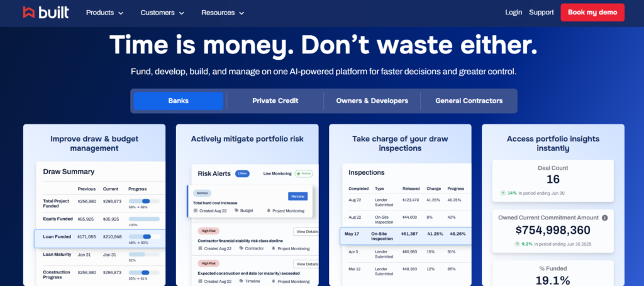Viewport: 644px width, 286px height.
Task: Click info icon beside Owned Current Commitment Amount
Action: click(604, 218)
